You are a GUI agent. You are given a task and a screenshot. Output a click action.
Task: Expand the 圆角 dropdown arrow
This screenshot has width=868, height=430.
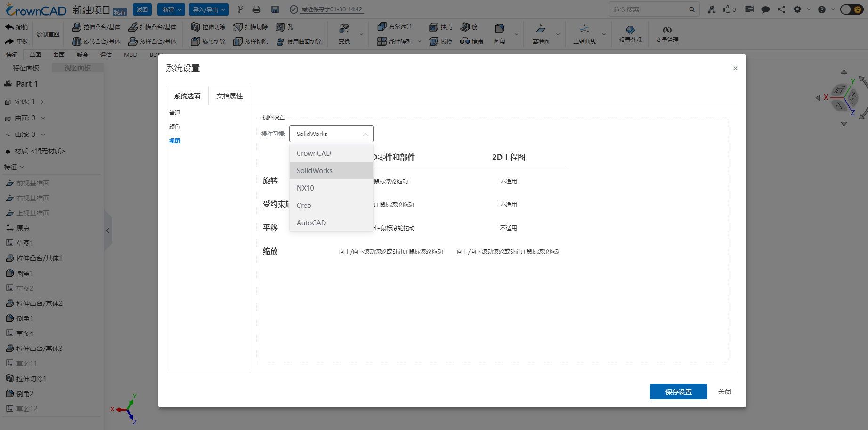coord(516,34)
